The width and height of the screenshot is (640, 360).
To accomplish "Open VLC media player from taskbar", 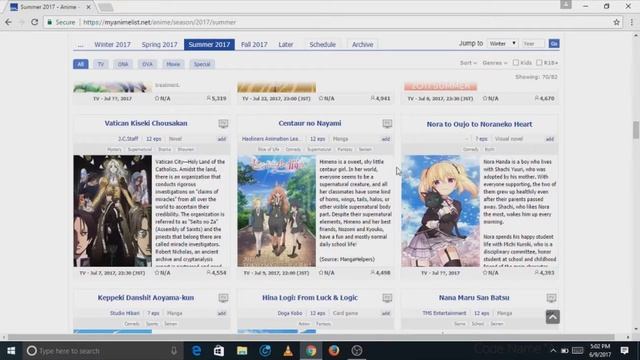I will (288, 351).
